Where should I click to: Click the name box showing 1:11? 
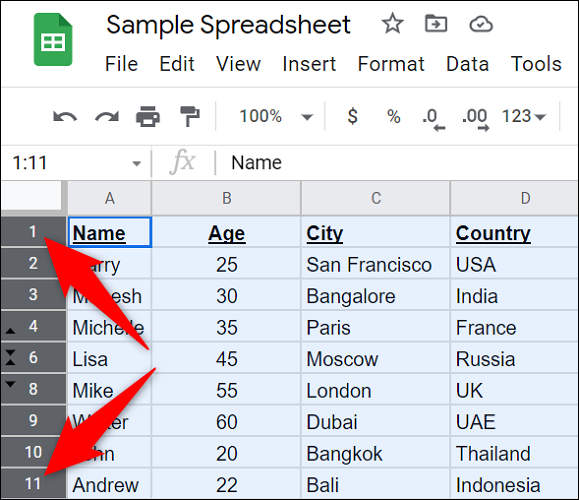pos(76,163)
